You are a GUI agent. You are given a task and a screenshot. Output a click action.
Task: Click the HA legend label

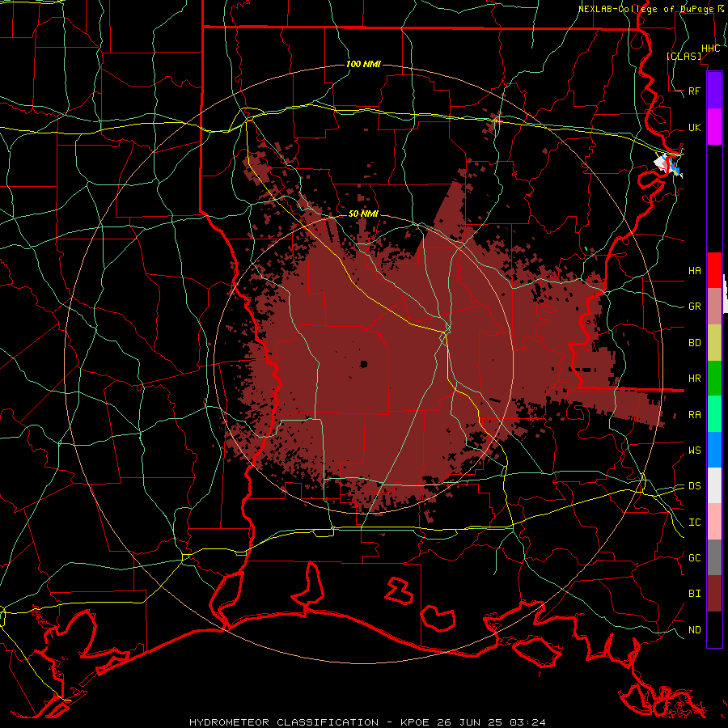click(694, 271)
